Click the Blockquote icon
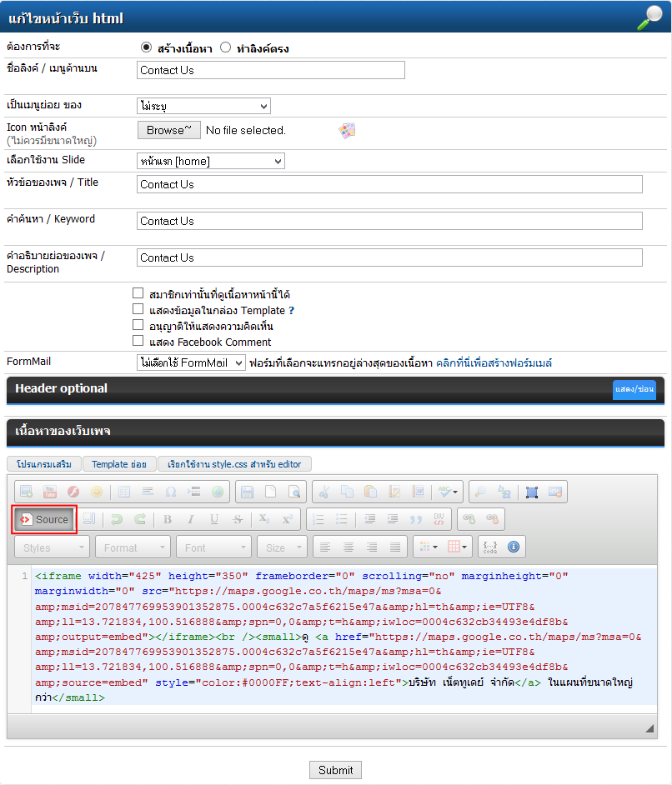Image resolution: width=672 pixels, height=785 pixels. tap(415, 519)
